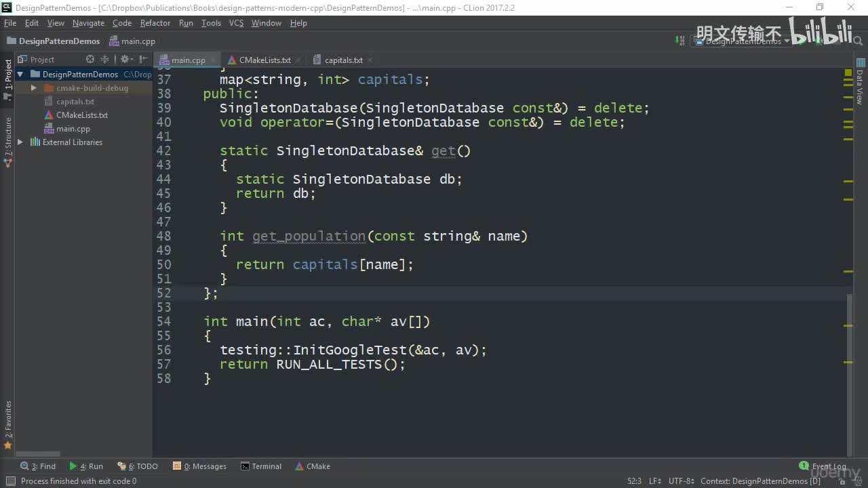Screen dimensions: 868x488
Task: Open the 6: TODO tool window
Action: pyautogui.click(x=138, y=466)
